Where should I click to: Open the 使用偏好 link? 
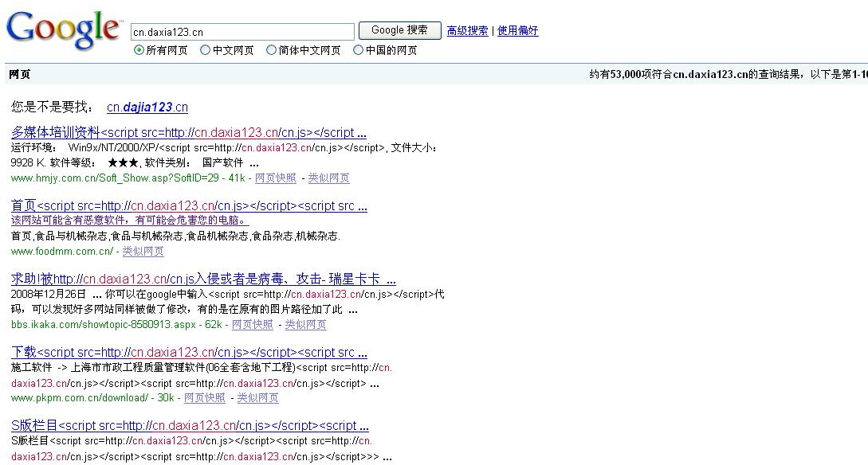[x=517, y=31]
